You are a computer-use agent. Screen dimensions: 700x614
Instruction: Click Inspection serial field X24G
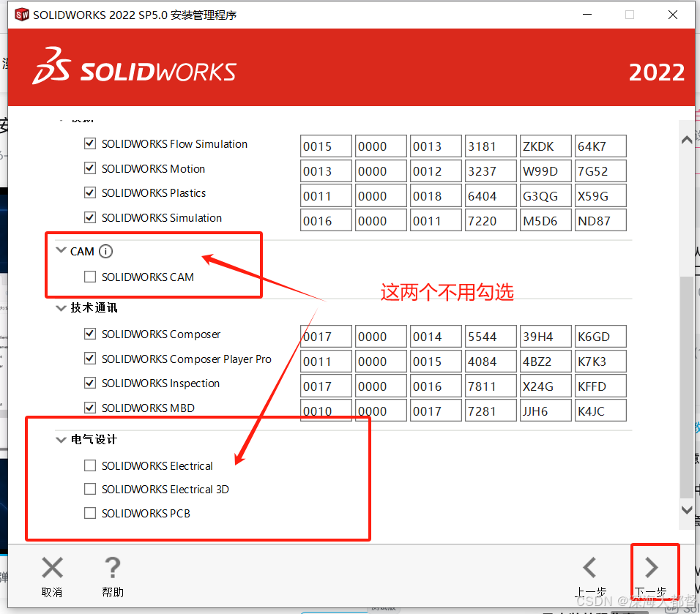(546, 386)
